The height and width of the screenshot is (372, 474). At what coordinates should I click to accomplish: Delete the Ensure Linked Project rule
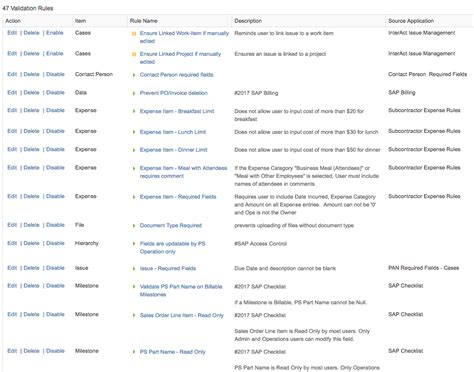click(31, 54)
